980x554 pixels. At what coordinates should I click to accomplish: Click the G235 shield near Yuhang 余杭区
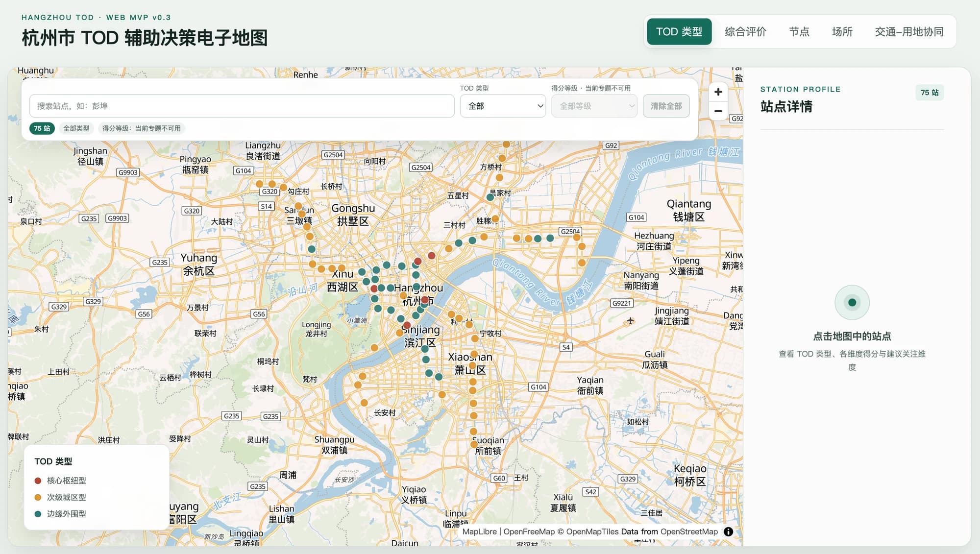pyautogui.click(x=160, y=263)
